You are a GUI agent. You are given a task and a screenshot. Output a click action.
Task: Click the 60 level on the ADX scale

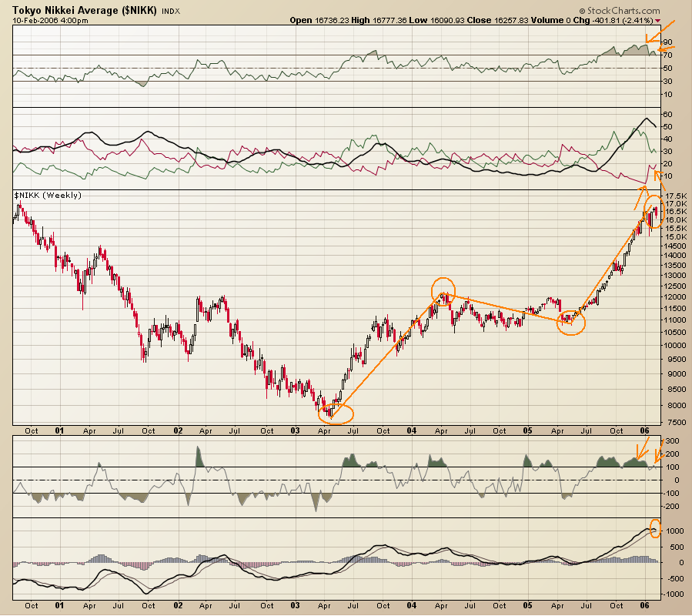[x=667, y=115]
